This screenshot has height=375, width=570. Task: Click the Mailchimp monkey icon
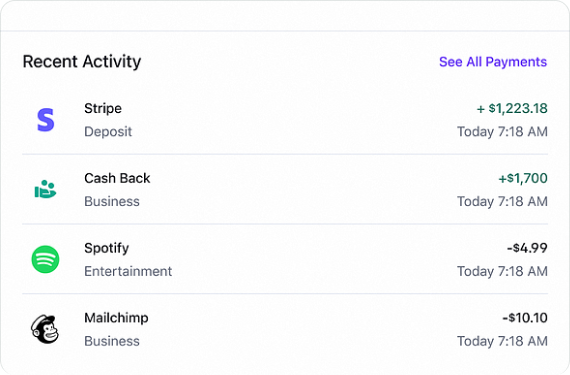(x=45, y=329)
